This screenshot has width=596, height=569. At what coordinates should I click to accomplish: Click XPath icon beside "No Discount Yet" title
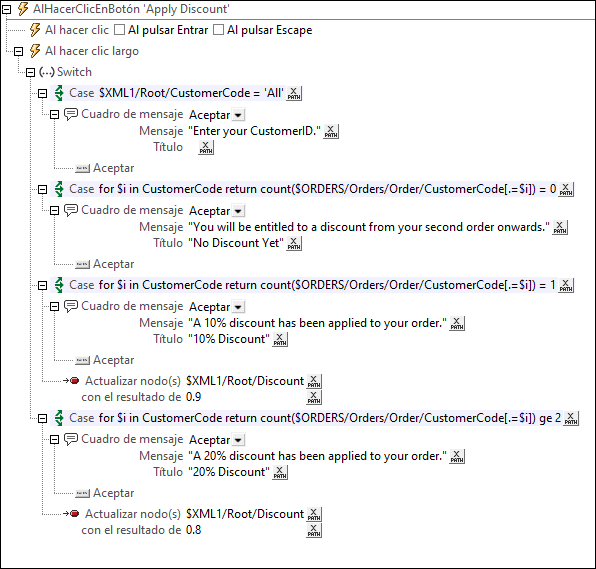294,243
